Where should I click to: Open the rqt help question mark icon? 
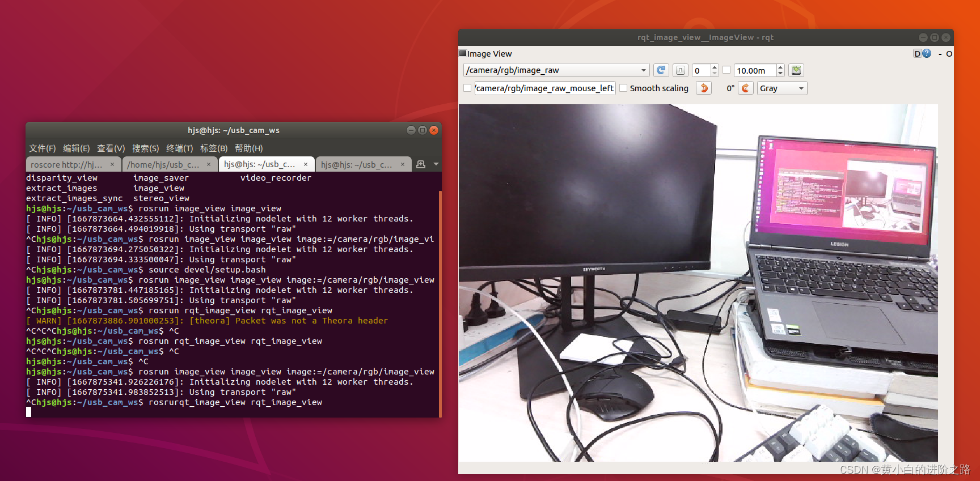pyautogui.click(x=927, y=53)
